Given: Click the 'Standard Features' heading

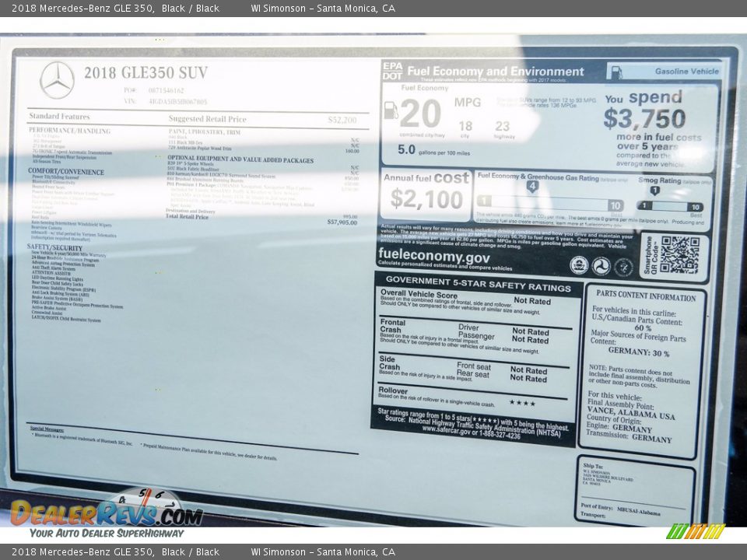Looking at the screenshot, I should coord(59,116).
